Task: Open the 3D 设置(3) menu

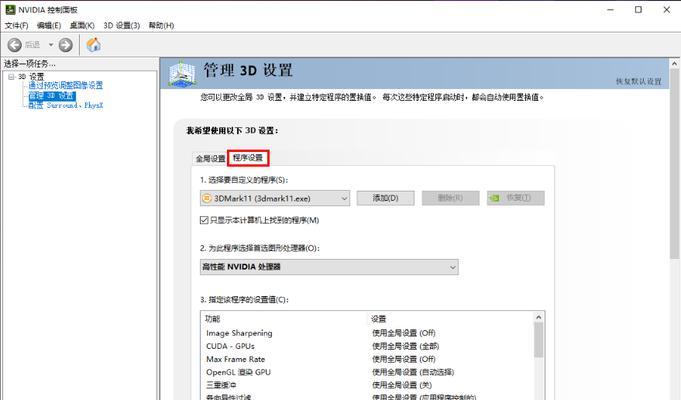Action: [122, 26]
